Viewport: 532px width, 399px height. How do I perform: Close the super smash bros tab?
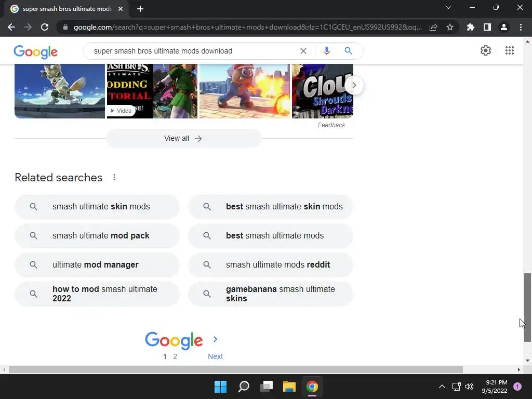(121, 9)
